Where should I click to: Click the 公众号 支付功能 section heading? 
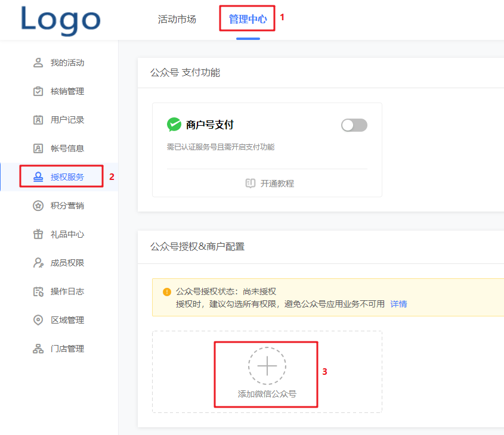pos(185,73)
